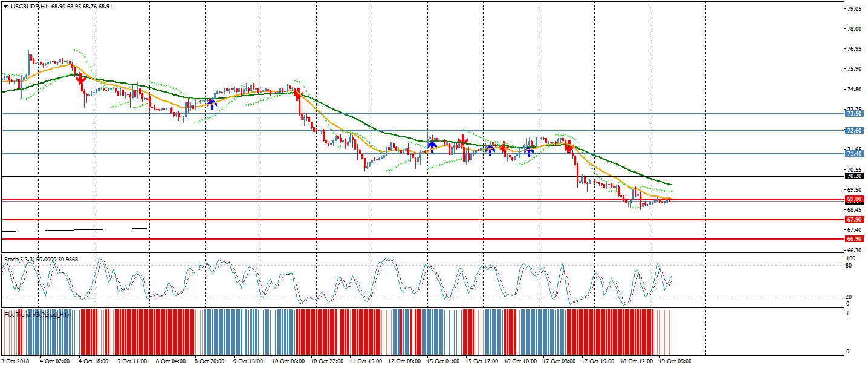
Task: Click the red 69.00 price level label
Action: pos(853,199)
